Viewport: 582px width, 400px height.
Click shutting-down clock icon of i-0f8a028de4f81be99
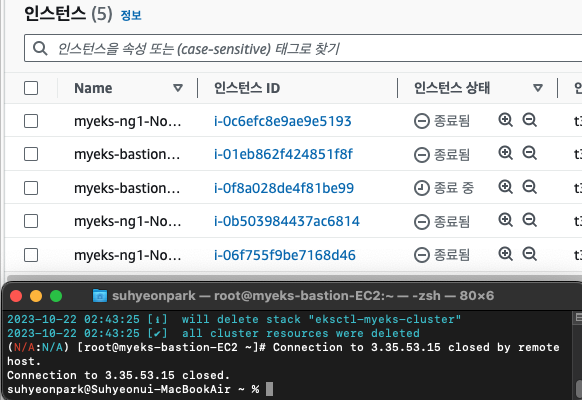coord(422,188)
